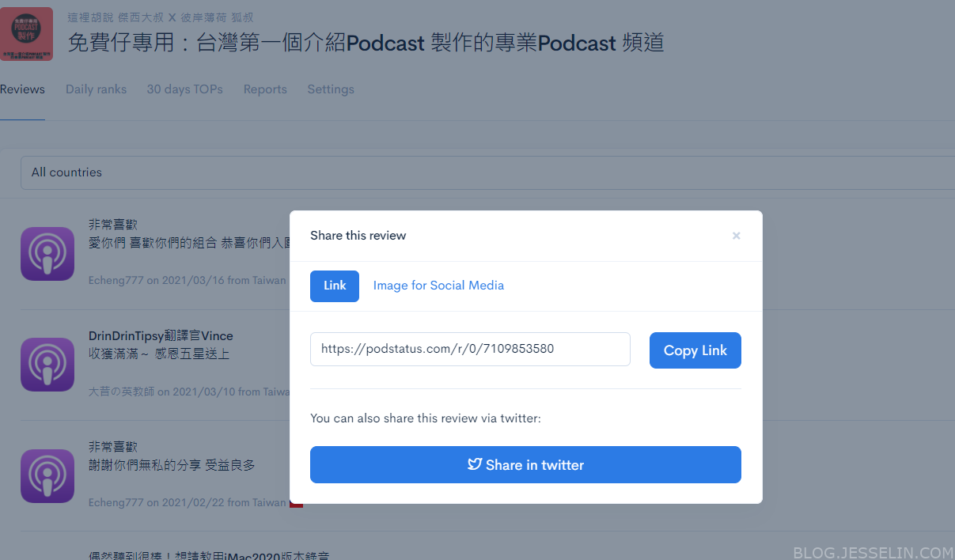Image resolution: width=955 pixels, height=560 pixels.
Task: Click the podstatus review URL field
Action: (470, 349)
